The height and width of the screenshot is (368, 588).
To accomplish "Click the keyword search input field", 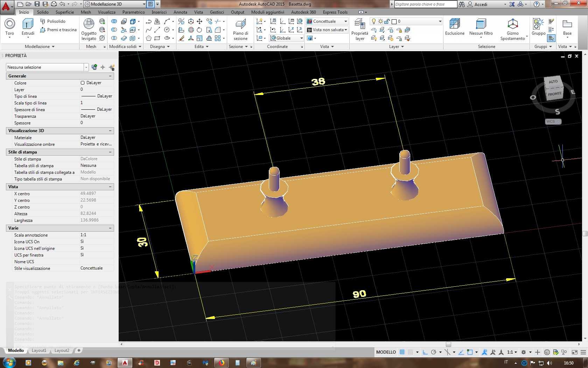I will click(425, 4).
